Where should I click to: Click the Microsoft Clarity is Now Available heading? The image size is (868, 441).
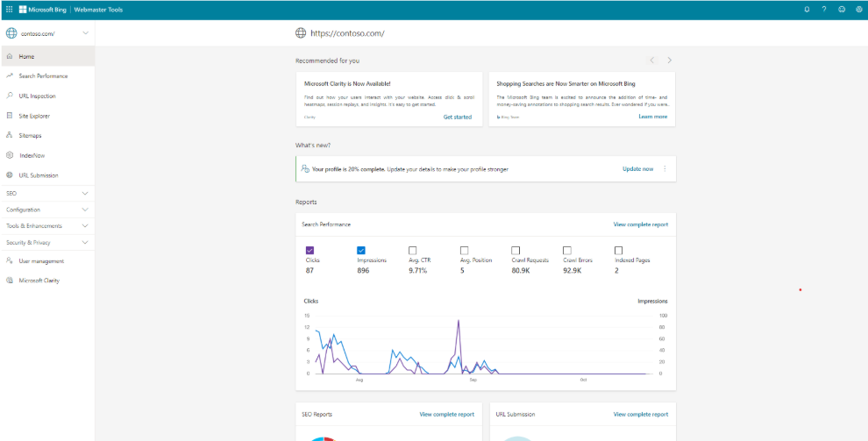pos(348,83)
